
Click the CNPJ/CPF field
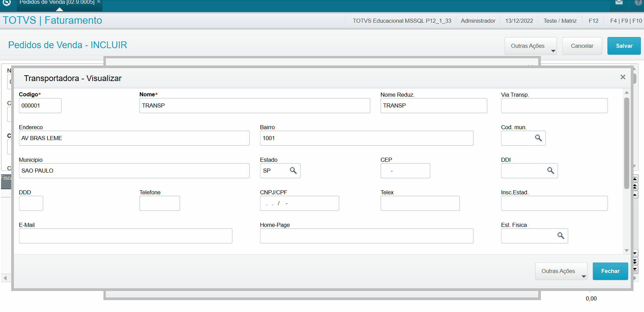(x=299, y=203)
